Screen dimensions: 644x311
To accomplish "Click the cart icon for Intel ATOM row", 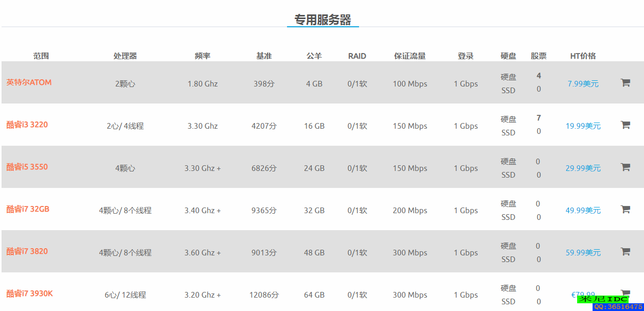I will [625, 82].
